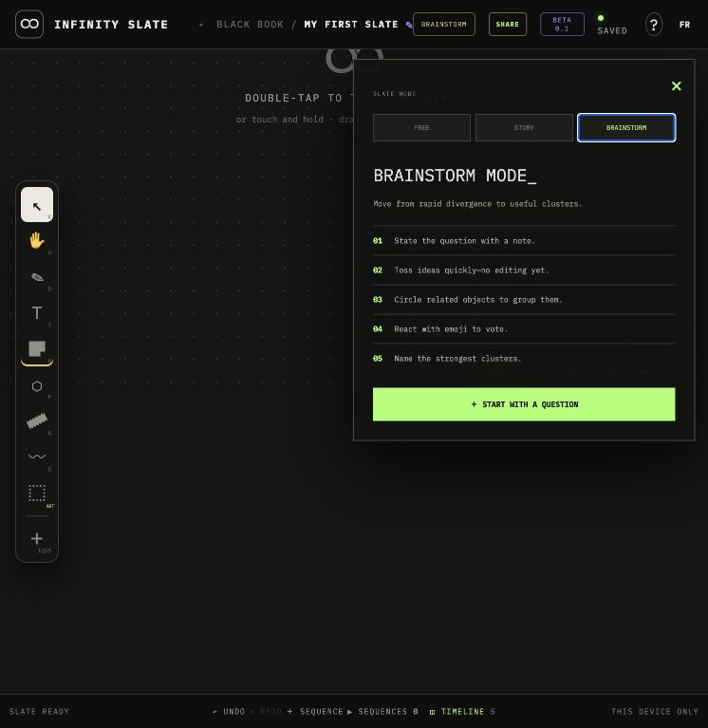Click the Share button
This screenshot has height=728, width=708.
pyautogui.click(x=508, y=24)
